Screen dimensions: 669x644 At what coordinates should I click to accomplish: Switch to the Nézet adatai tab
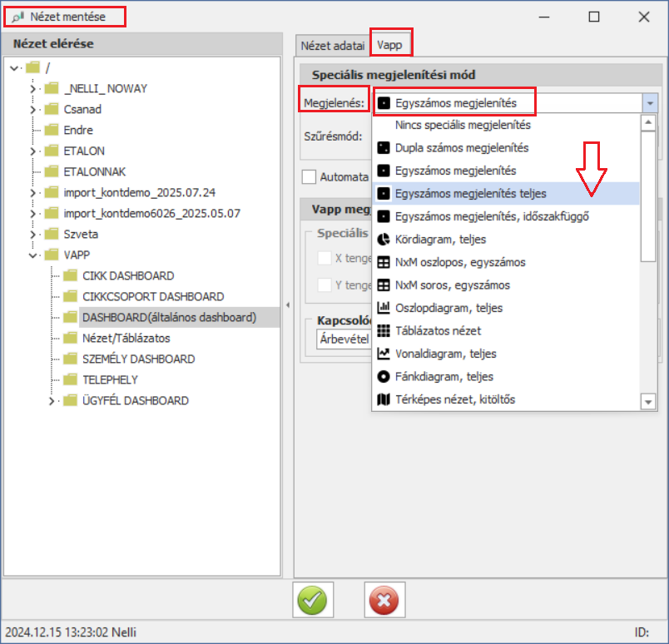pos(333,45)
